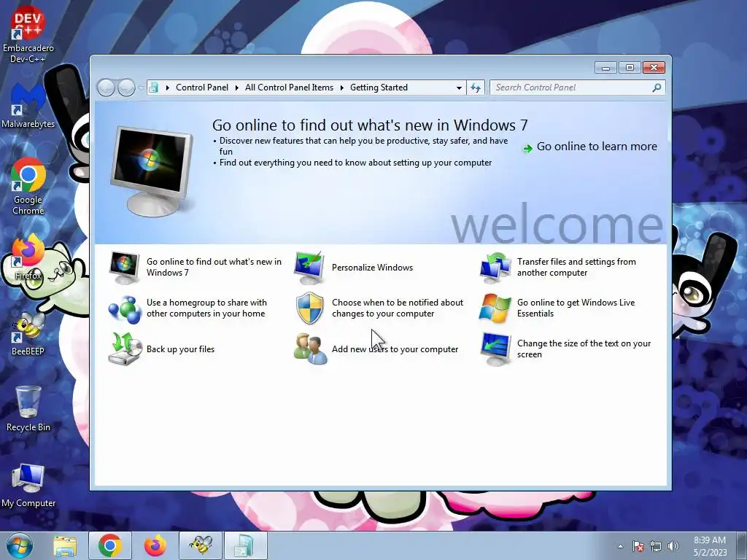Click the homegroup colored spheres icon
This screenshot has width=747, height=560.
click(124, 309)
